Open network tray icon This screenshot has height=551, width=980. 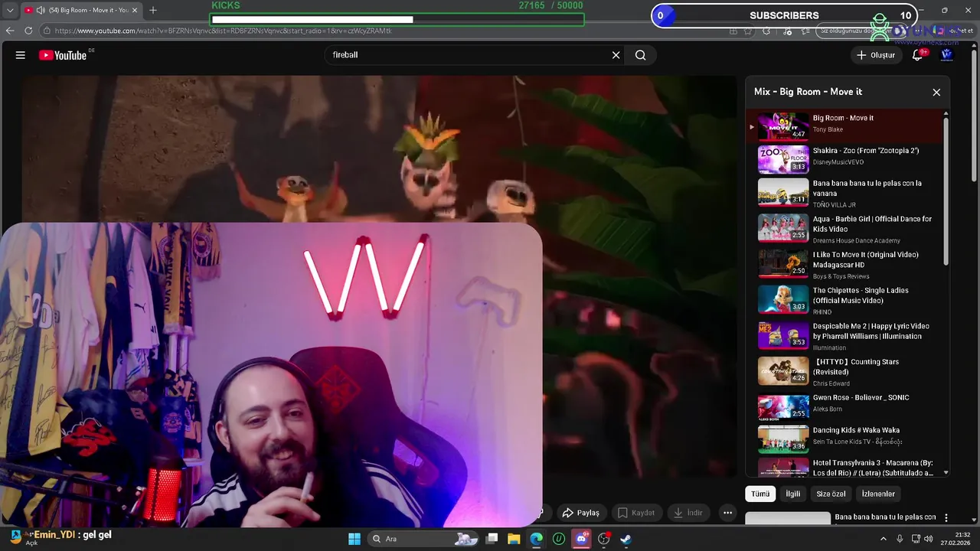916,539
